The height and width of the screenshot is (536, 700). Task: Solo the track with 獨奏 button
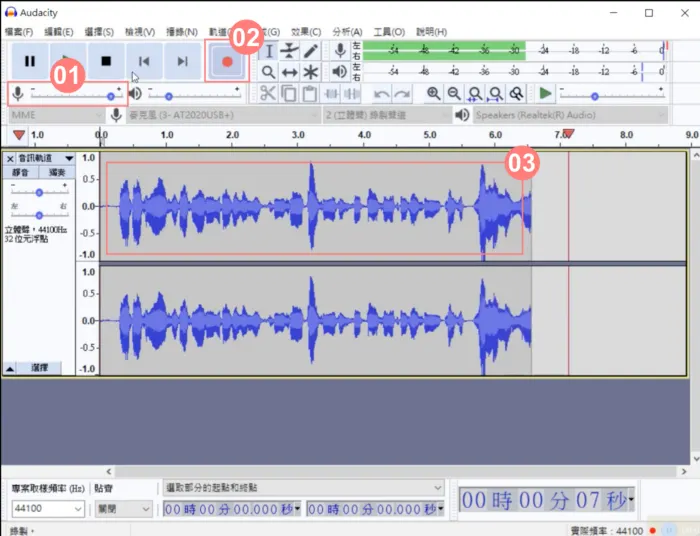coord(58,173)
